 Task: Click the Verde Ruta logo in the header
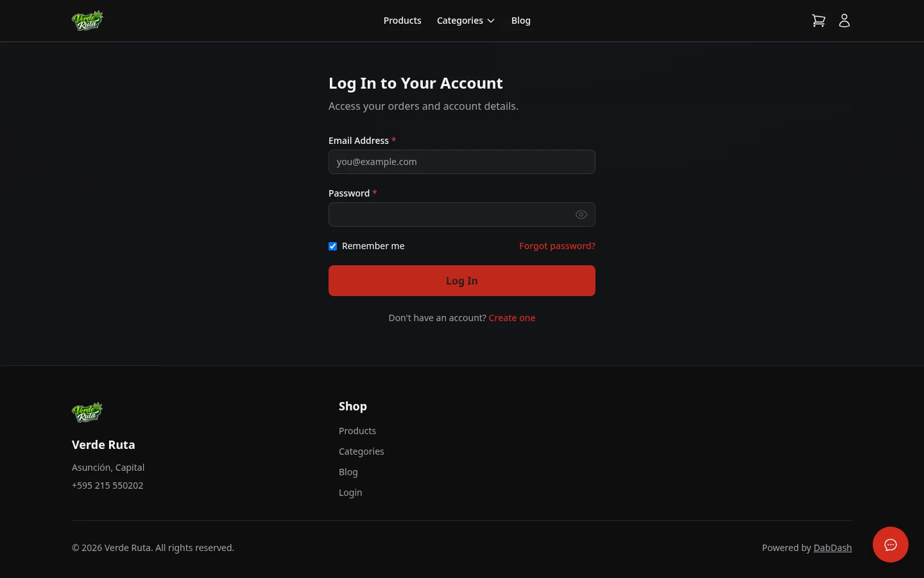coord(87,20)
